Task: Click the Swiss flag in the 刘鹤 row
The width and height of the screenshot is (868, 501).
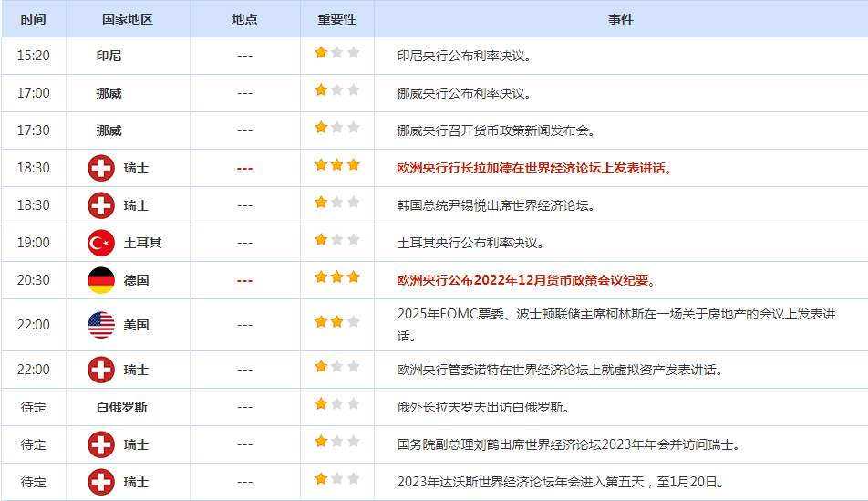Action: coord(101,444)
